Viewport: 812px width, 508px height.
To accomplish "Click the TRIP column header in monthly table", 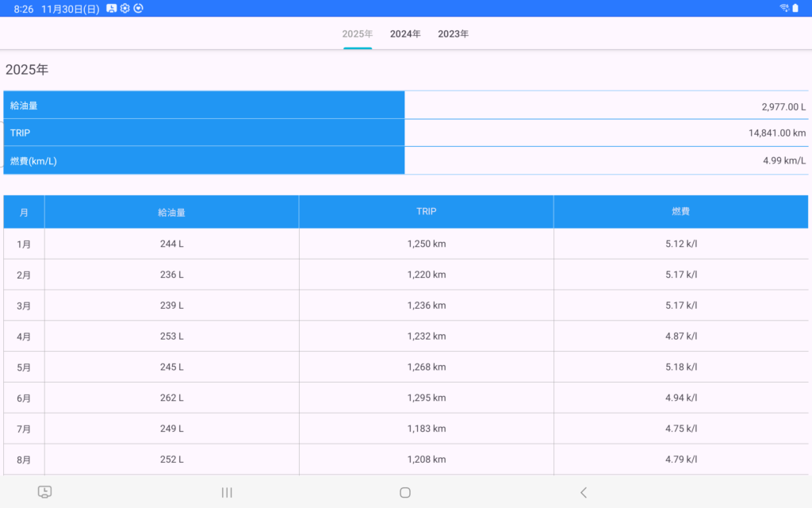I will click(426, 212).
